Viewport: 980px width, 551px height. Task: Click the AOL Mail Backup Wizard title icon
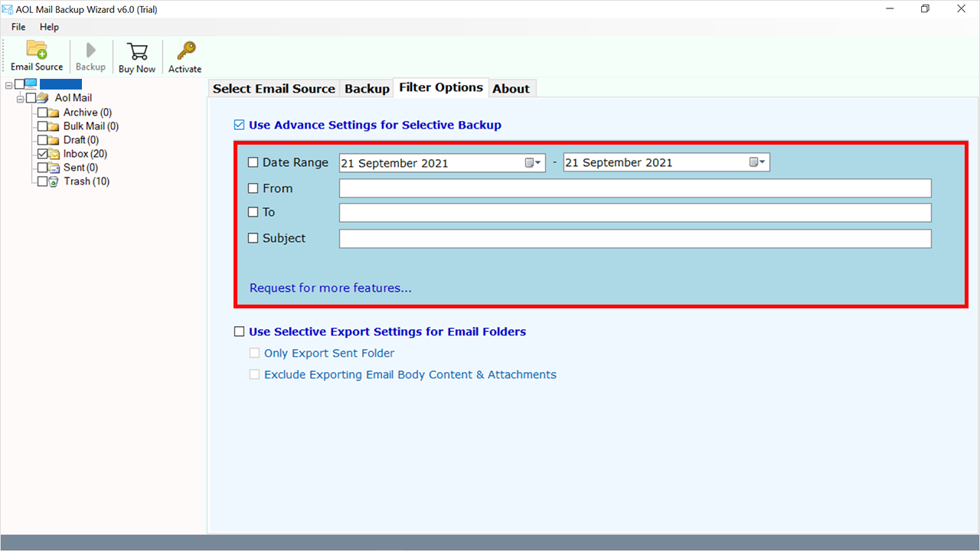8,8
